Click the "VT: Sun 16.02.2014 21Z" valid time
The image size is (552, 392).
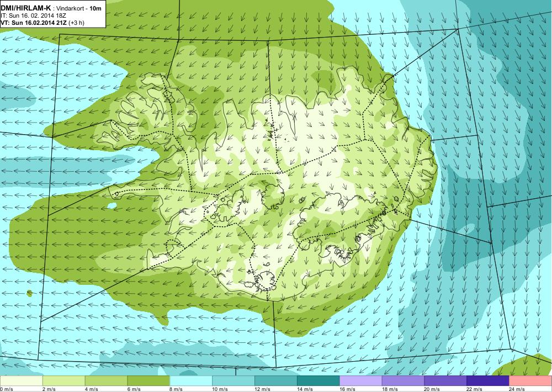[34, 23]
